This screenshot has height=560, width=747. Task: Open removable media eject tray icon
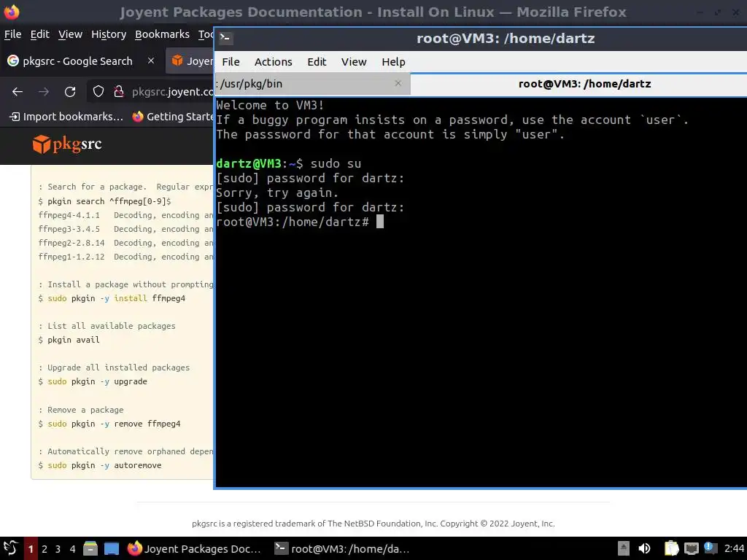[x=624, y=548]
